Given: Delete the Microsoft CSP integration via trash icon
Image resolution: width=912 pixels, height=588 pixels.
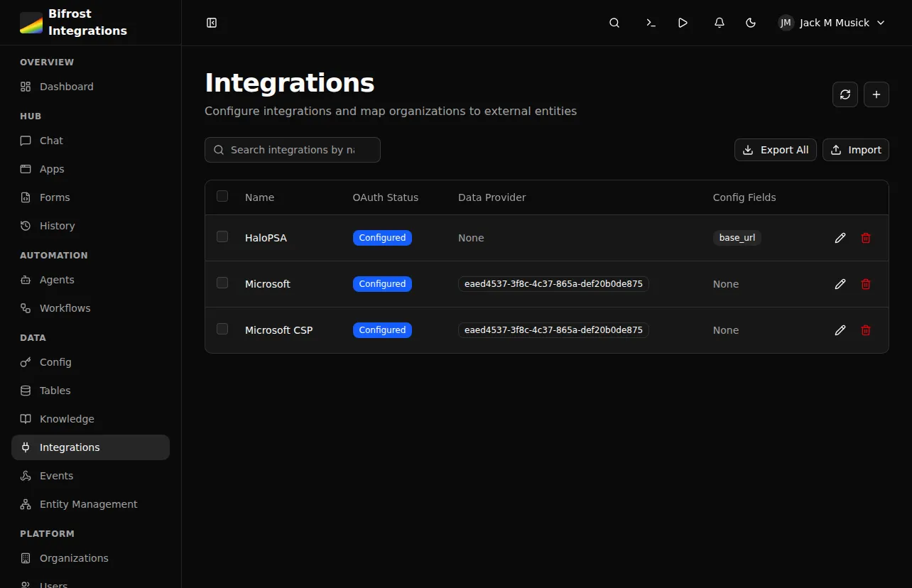Looking at the screenshot, I should point(865,330).
